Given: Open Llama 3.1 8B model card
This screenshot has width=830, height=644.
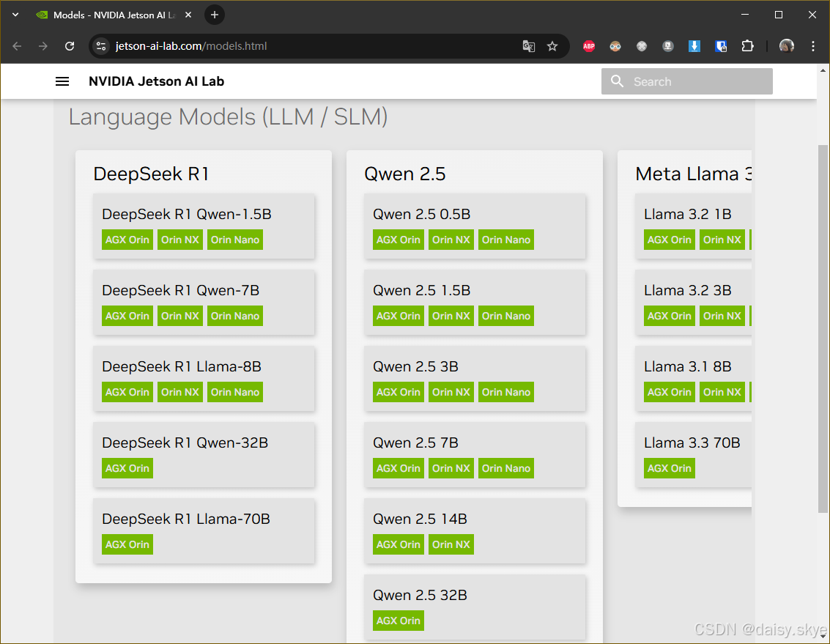Looking at the screenshot, I should (694, 379).
